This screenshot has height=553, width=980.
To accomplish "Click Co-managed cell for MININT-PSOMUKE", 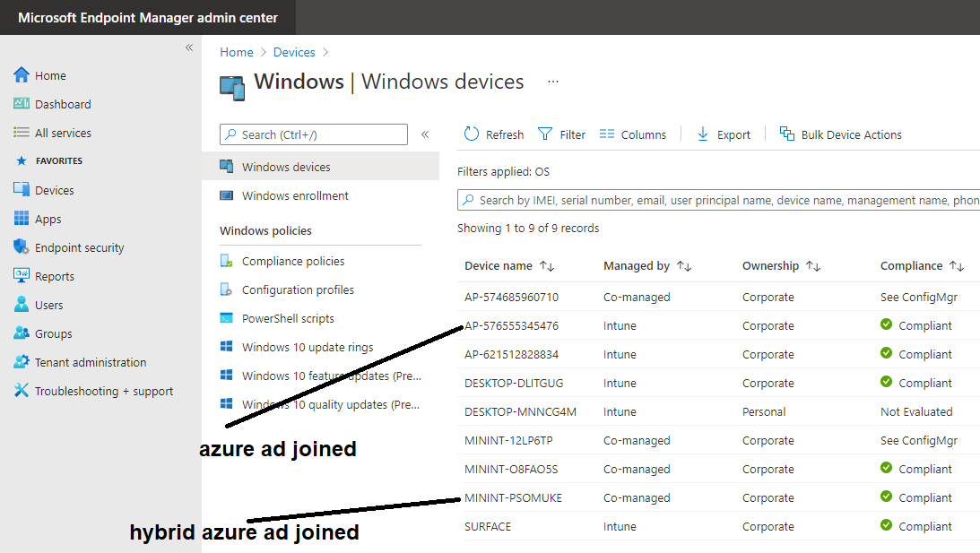I will [637, 498].
